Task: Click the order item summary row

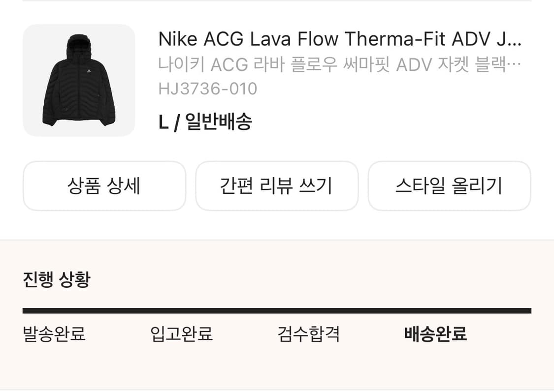Action: 276,79
